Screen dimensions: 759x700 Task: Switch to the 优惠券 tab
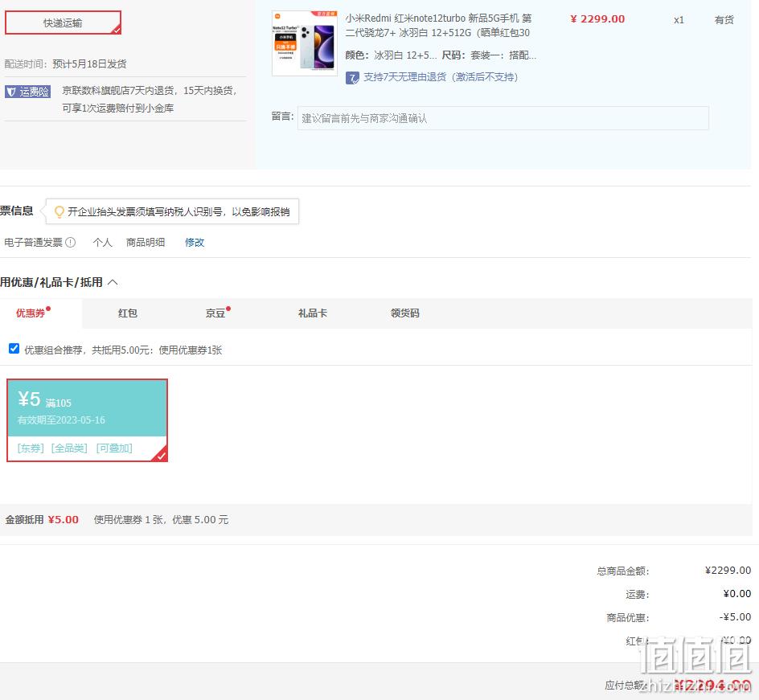pyautogui.click(x=31, y=313)
